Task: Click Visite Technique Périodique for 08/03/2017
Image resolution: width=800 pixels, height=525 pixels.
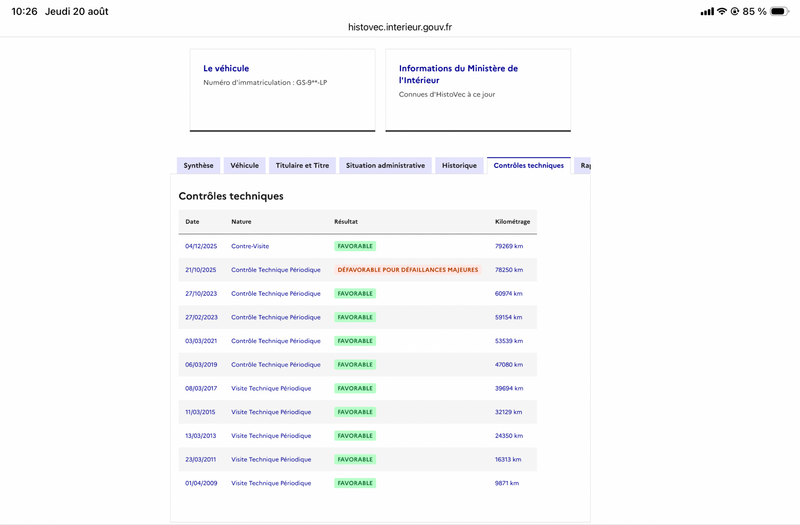Action: pos(271,388)
